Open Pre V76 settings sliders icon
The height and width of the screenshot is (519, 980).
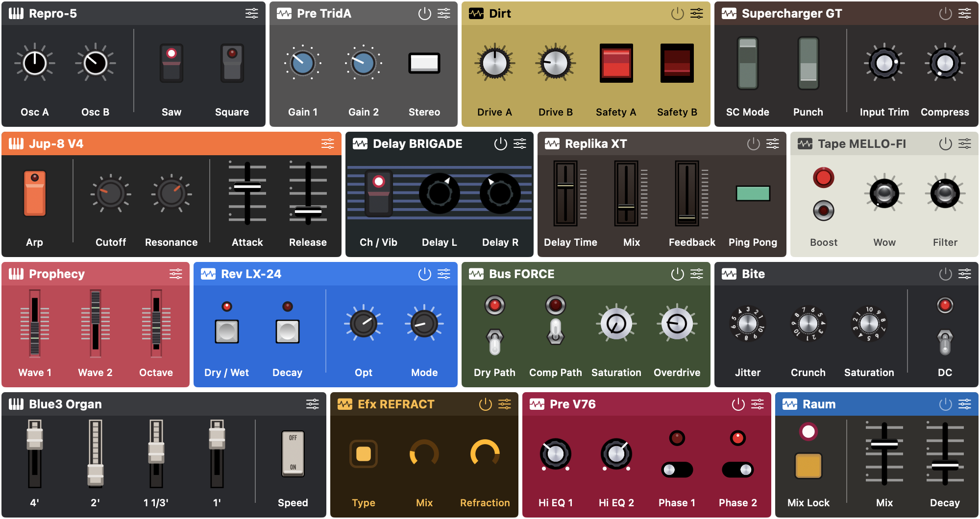(758, 404)
